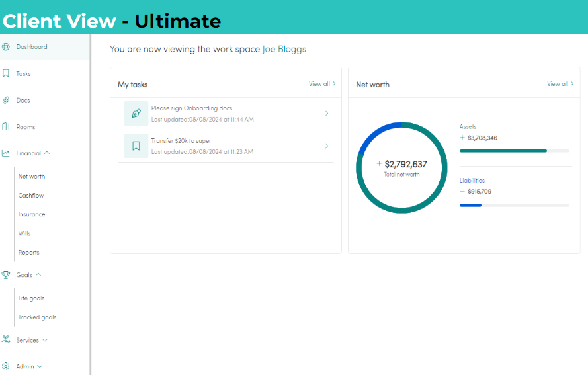Screen dimensions: 588x375
Task: Click View all in Net worth
Action: pyautogui.click(x=560, y=83)
